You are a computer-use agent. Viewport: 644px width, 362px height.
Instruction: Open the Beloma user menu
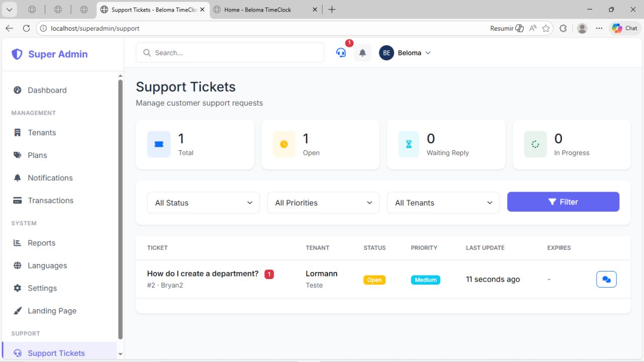(x=406, y=53)
